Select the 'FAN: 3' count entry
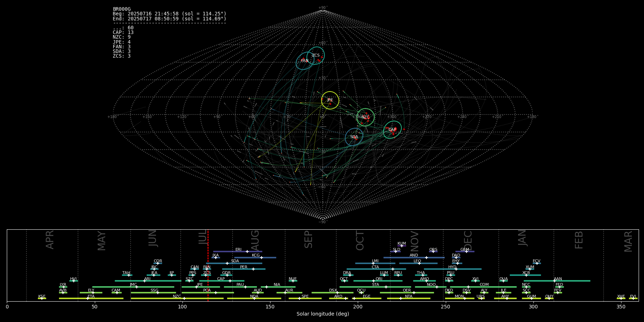644x322 pixels. click(x=122, y=47)
